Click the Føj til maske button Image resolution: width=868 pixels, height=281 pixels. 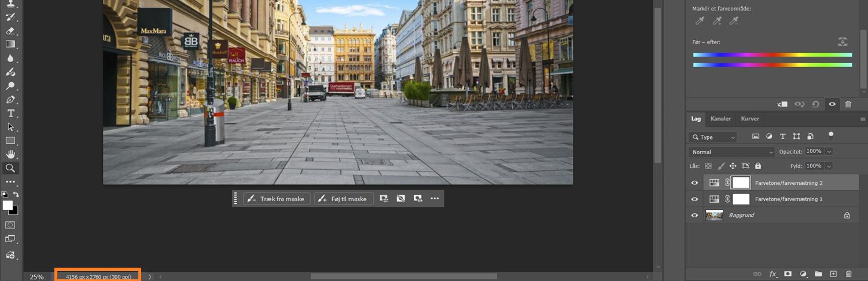coord(344,199)
